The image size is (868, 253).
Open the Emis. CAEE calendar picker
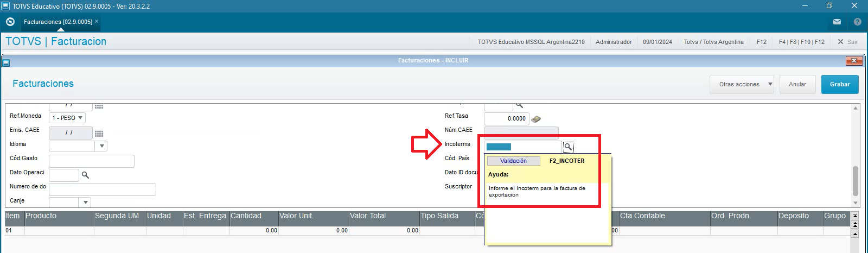point(99,133)
